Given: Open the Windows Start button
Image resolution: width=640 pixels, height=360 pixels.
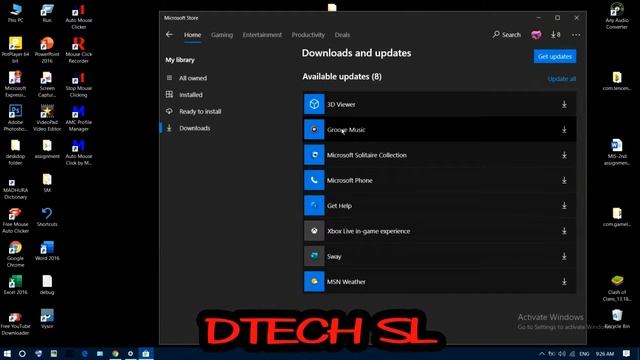Looking at the screenshot, I should coord(7,353).
